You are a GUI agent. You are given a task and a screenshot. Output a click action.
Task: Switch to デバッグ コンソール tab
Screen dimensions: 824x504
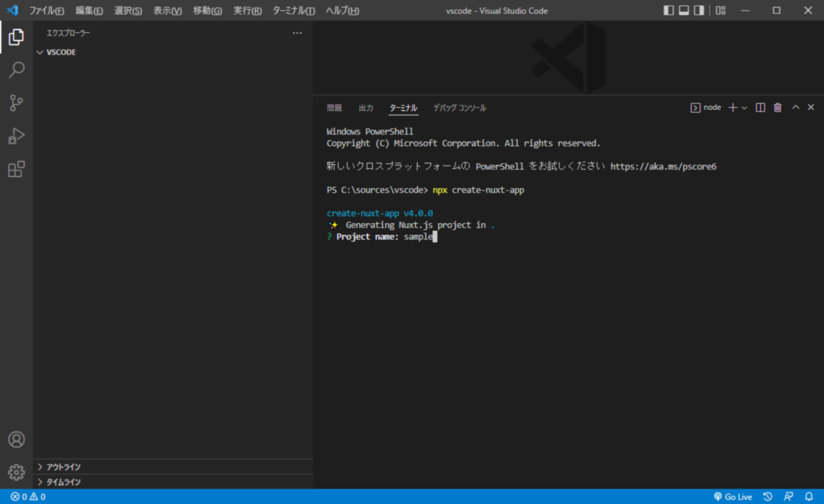tap(459, 108)
